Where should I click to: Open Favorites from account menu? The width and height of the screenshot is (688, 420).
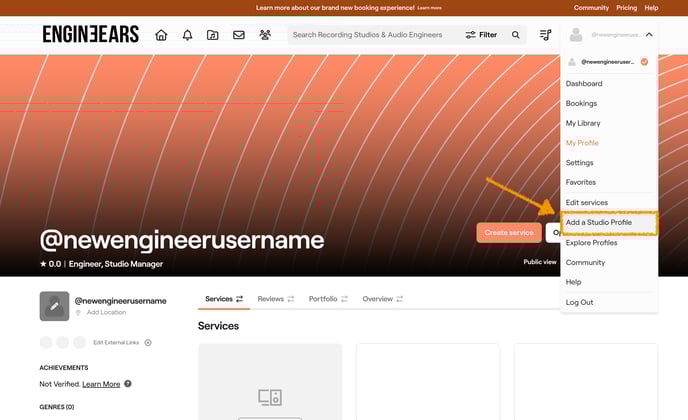coord(581,182)
